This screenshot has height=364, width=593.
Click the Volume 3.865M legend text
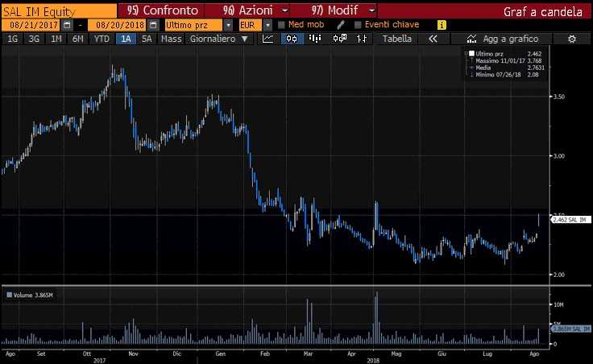coord(33,295)
